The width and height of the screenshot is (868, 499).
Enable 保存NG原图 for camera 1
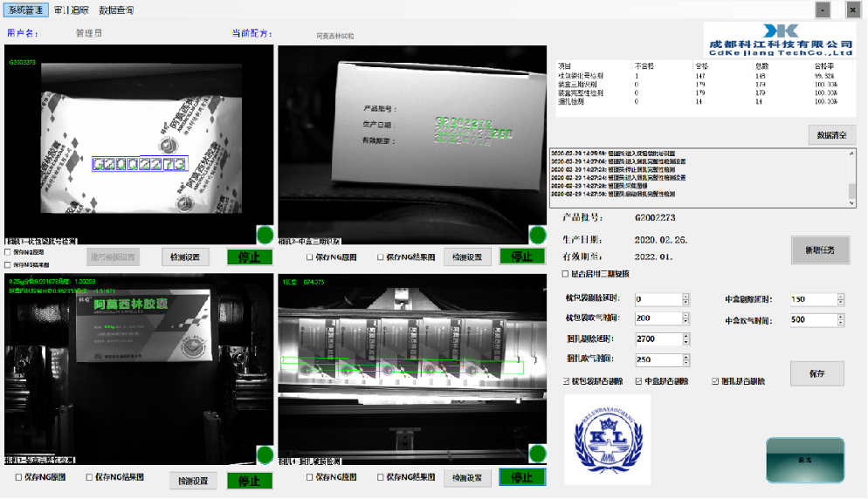(8, 252)
